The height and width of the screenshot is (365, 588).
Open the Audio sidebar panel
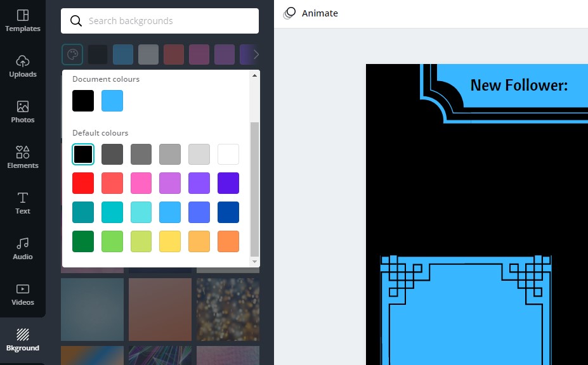click(x=22, y=249)
